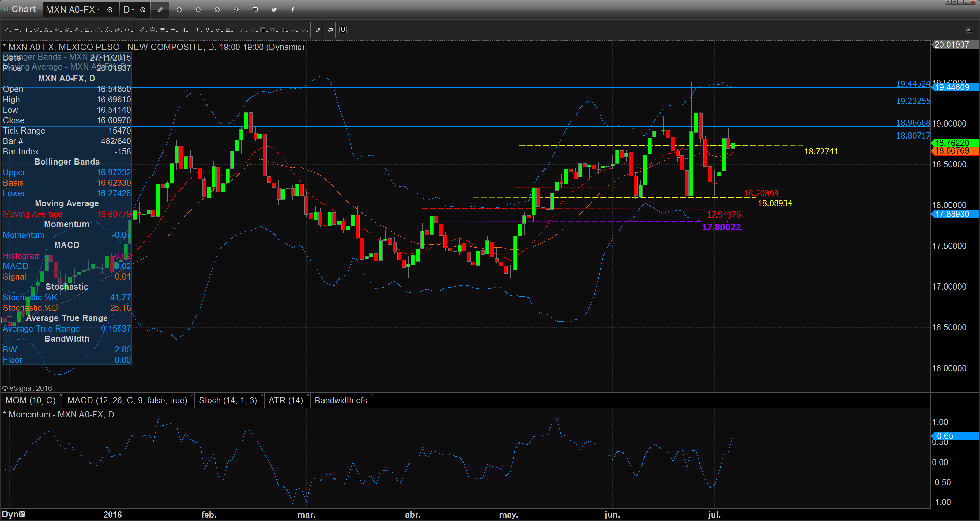The image size is (980, 521).
Task: Select the down arrow marker tool
Action: coord(218,30)
